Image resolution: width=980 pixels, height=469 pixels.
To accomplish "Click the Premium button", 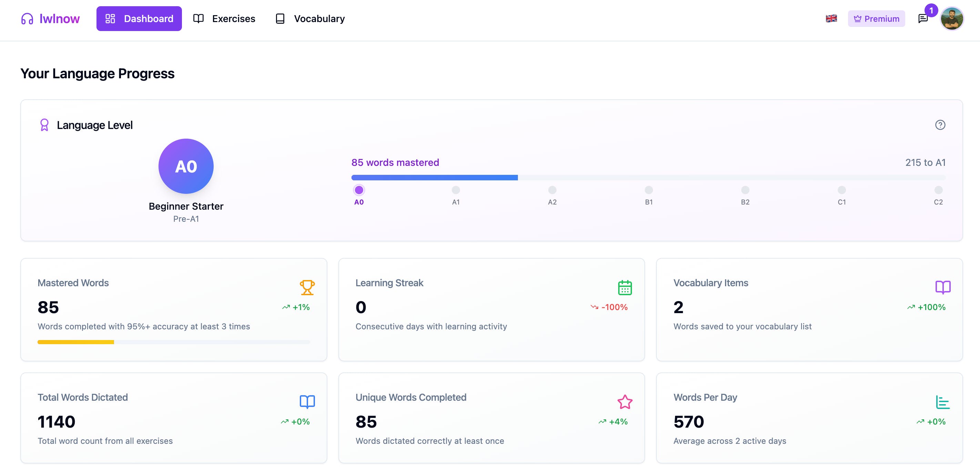I will click(x=876, y=19).
